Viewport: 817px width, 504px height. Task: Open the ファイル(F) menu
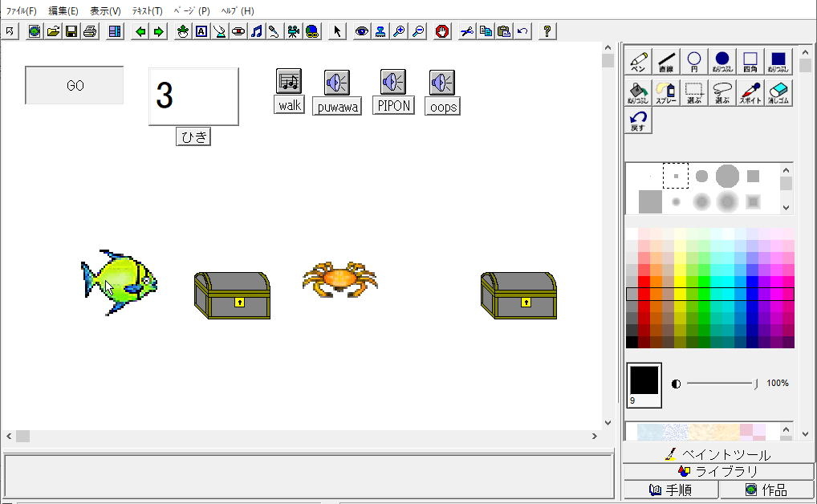click(22, 11)
